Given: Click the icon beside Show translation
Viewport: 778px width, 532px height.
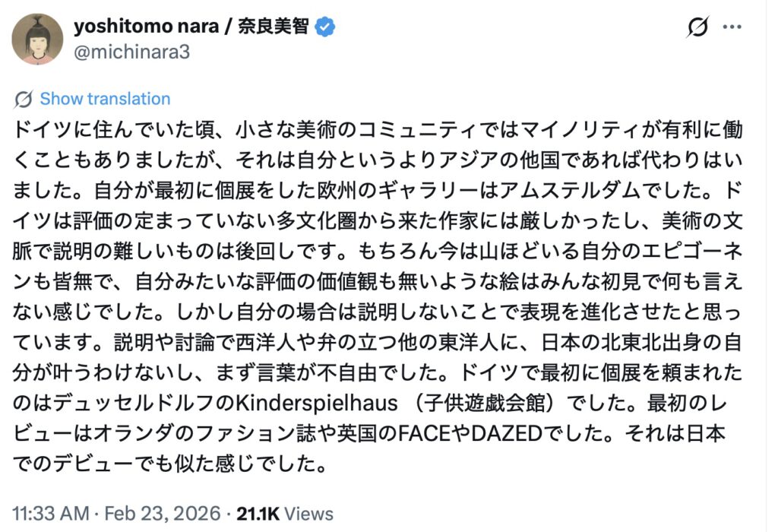Looking at the screenshot, I should pos(24,100).
